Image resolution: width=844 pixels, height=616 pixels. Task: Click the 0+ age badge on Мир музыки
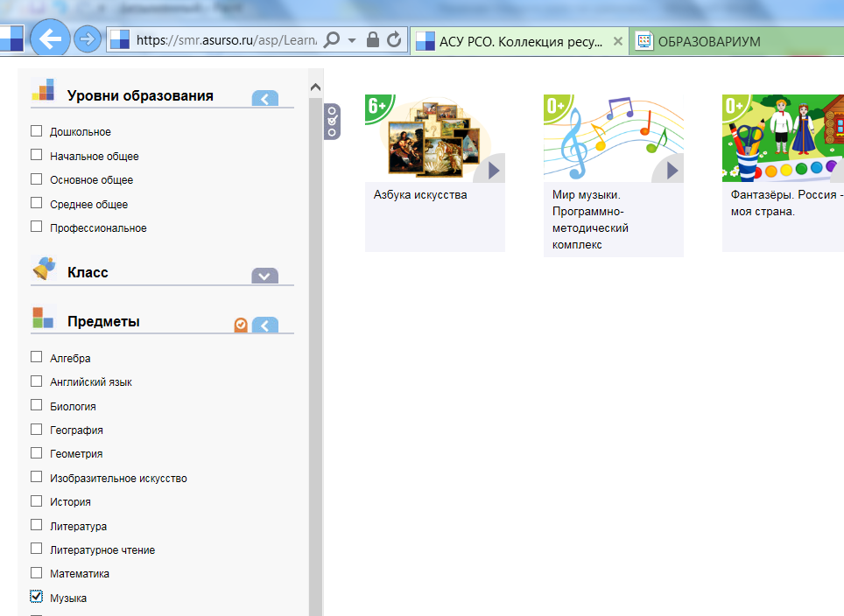click(557, 107)
